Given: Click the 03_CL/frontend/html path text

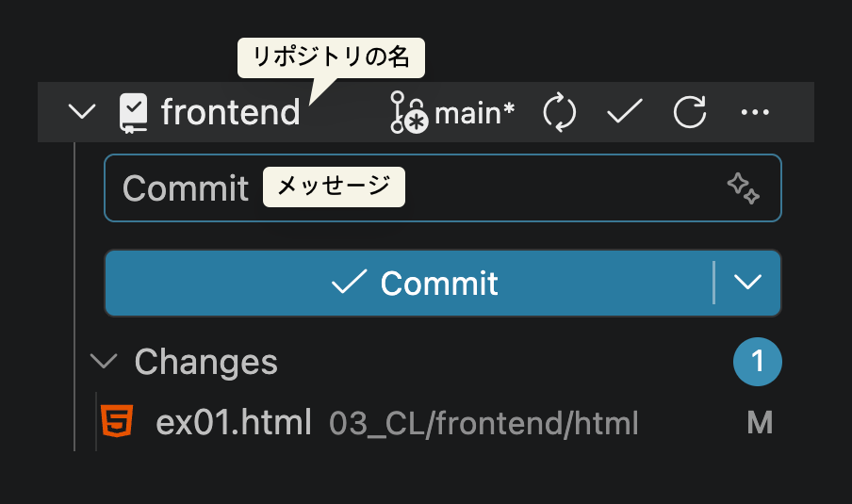Looking at the screenshot, I should coord(483,424).
